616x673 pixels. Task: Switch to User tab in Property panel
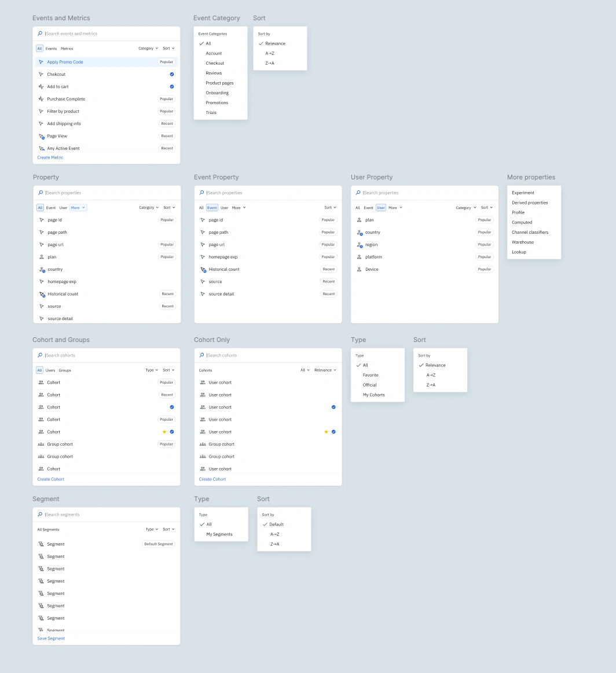(63, 208)
